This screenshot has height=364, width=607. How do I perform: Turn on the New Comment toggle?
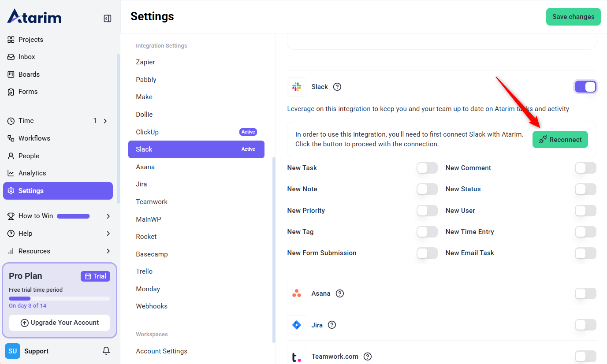click(x=585, y=168)
